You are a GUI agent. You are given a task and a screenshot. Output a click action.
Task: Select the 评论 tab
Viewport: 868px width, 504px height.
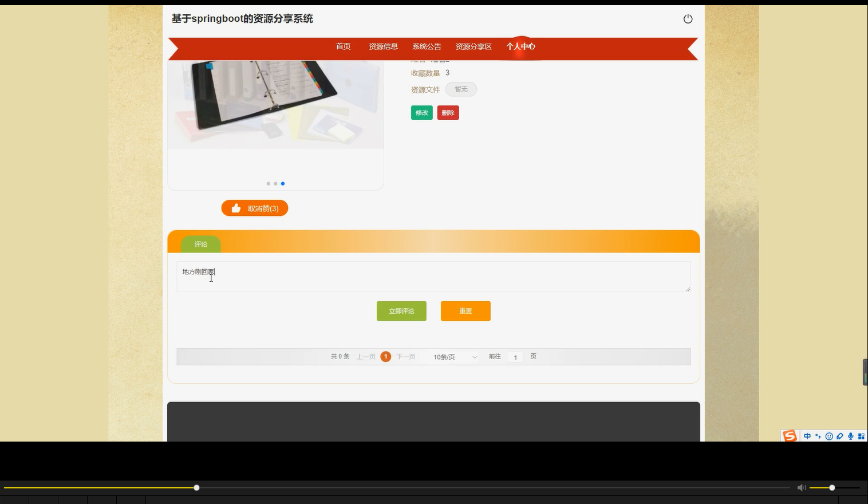(x=201, y=244)
